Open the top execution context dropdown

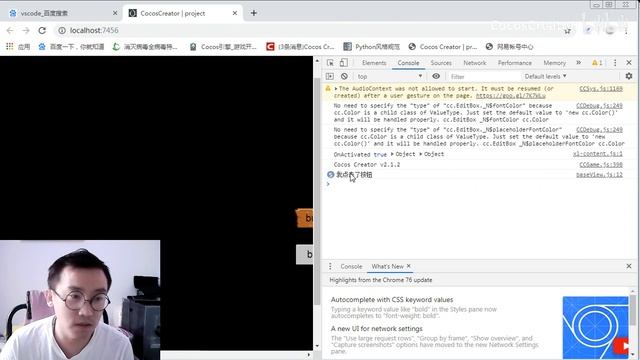[x=390, y=76]
